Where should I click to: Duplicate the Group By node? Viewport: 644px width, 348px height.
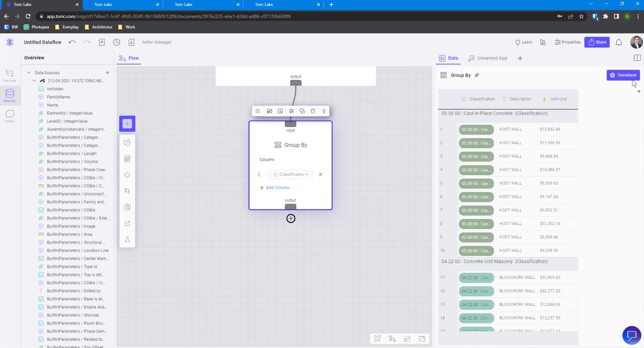point(302,111)
